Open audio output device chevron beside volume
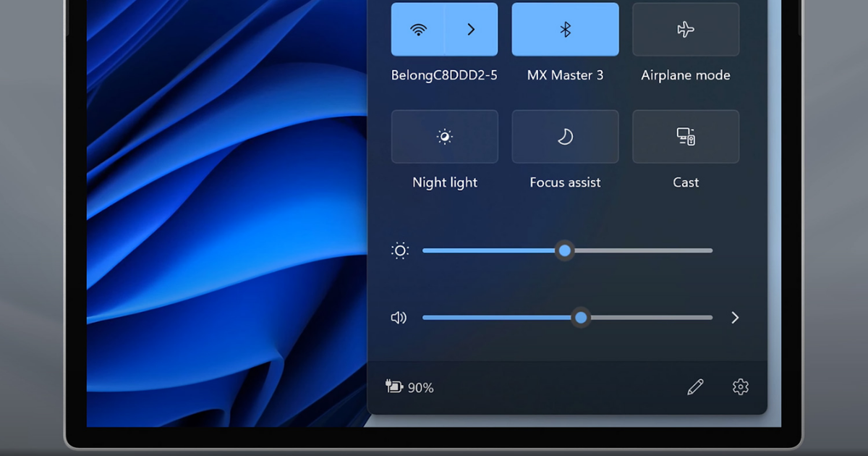The image size is (868, 456). point(735,318)
